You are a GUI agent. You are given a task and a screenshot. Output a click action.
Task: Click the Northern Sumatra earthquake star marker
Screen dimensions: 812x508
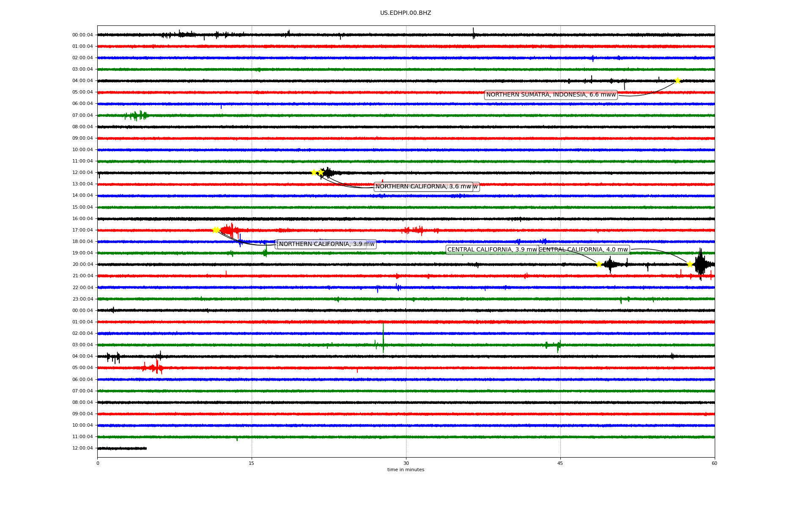pos(678,80)
